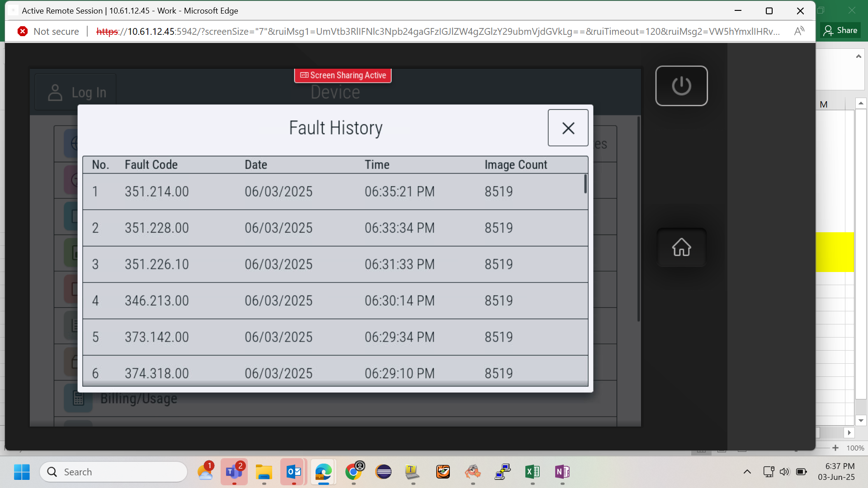Collapse the Excel ribbon chevron

pos(858,56)
